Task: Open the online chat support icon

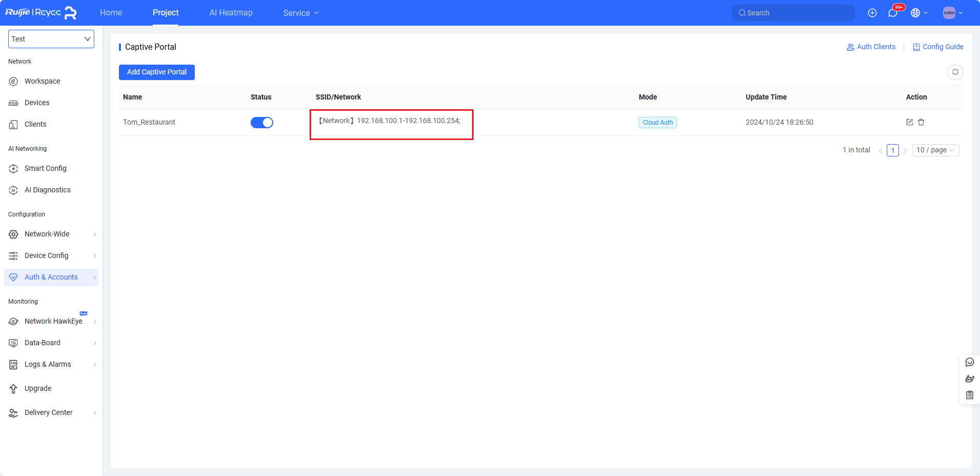Action: 970,362
